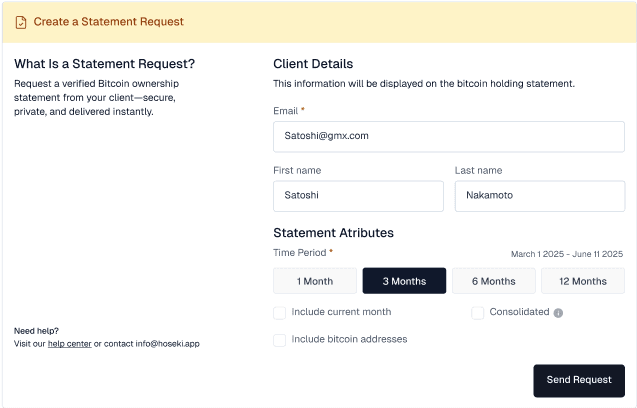Viewport: 637px width, 408px height.
Task: Open the help center link
Action: [x=69, y=344]
